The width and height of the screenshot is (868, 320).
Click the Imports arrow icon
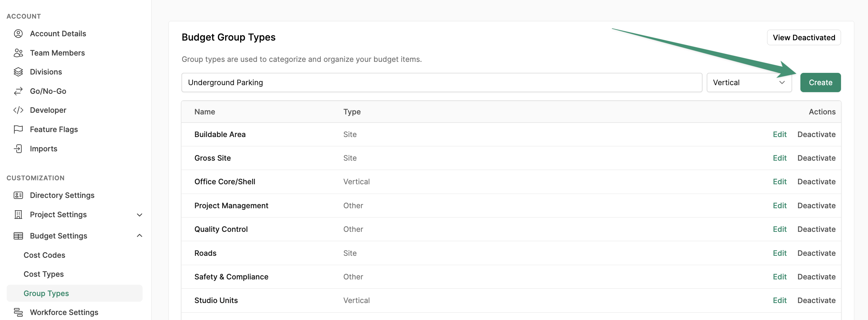pos(18,149)
